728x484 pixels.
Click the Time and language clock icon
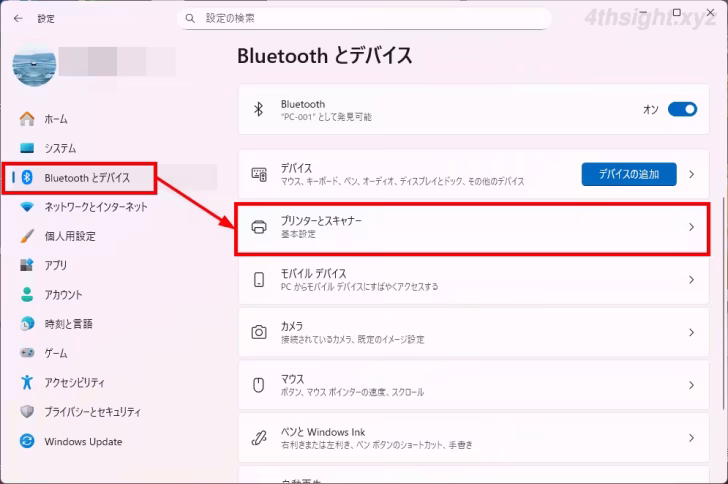[x=27, y=324]
